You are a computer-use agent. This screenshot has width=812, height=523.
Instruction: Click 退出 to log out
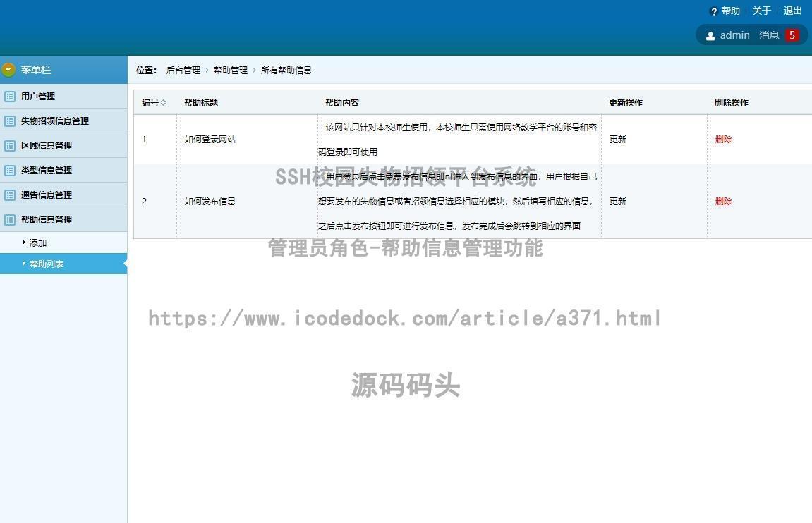pyautogui.click(x=792, y=11)
